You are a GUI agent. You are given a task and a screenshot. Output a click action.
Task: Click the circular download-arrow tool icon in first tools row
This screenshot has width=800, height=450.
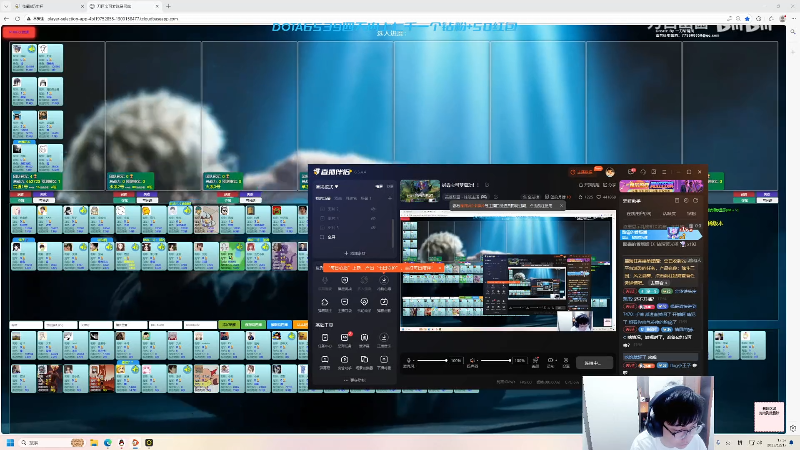coord(384,281)
